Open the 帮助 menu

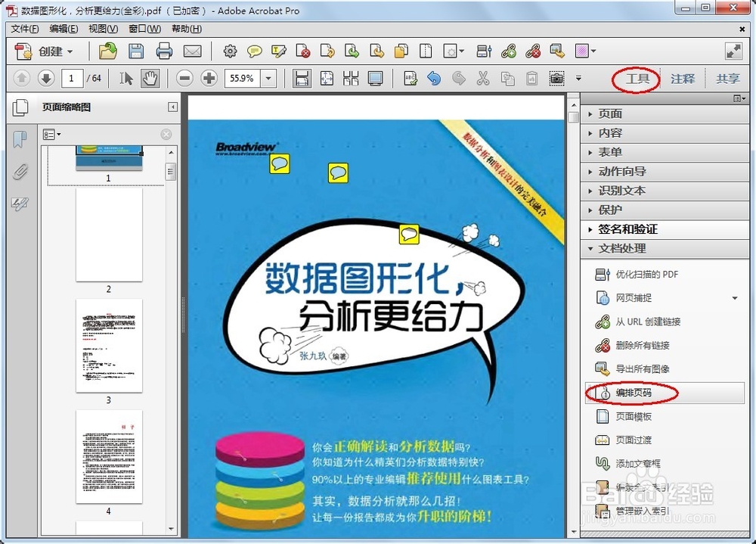coord(187,29)
